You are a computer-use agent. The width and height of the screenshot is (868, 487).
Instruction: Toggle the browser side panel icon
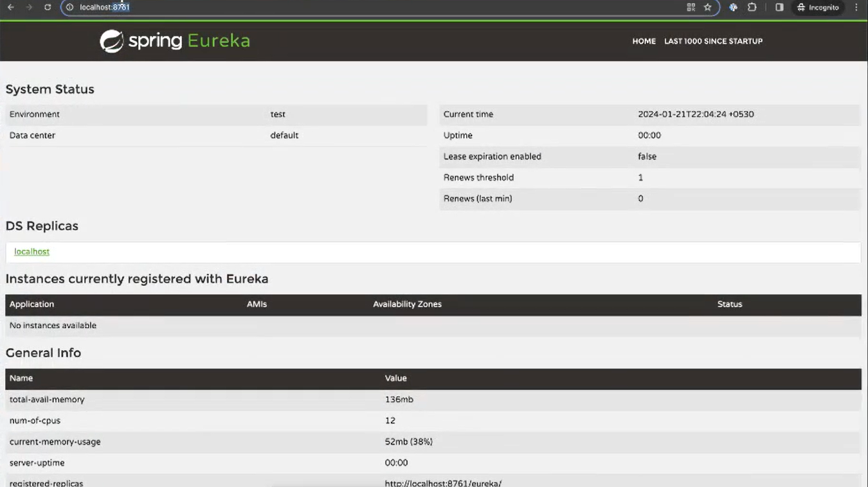tap(779, 7)
